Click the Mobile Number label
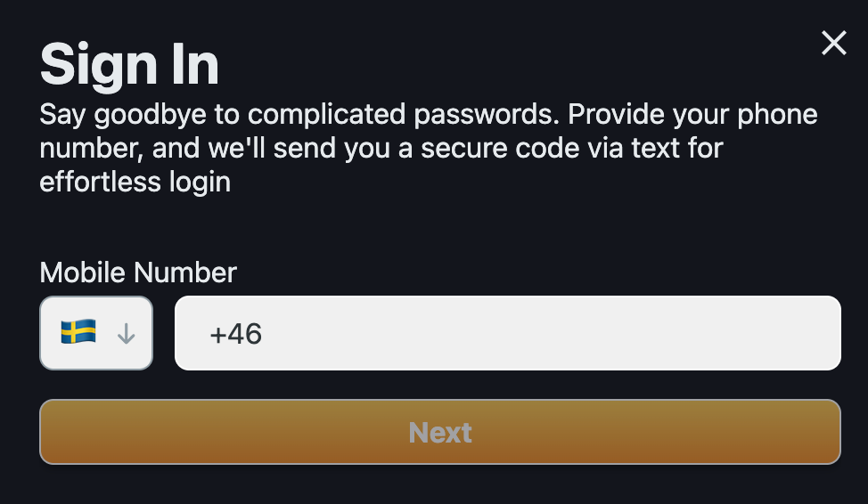 coord(138,272)
